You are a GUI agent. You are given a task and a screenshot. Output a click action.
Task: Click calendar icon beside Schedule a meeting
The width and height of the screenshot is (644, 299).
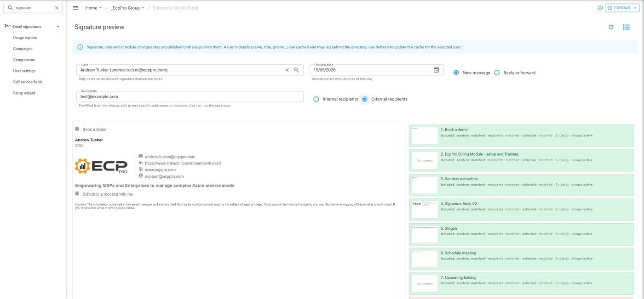point(77,194)
